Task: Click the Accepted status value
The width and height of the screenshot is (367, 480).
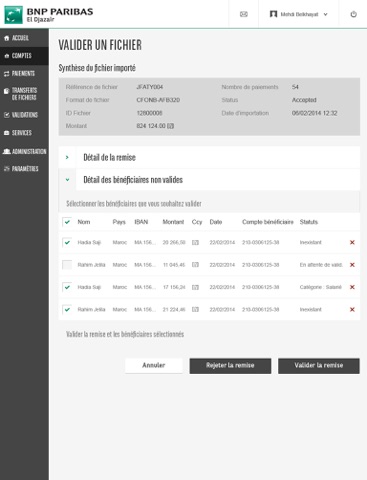Action: pyautogui.click(x=304, y=100)
